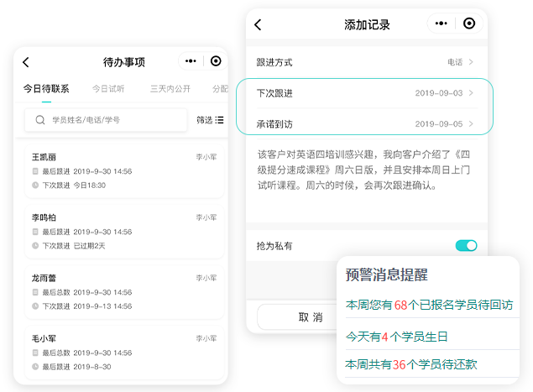Click 李小军 label in 王凯丽's card
This screenshot has height=392, width=533.
(x=206, y=157)
